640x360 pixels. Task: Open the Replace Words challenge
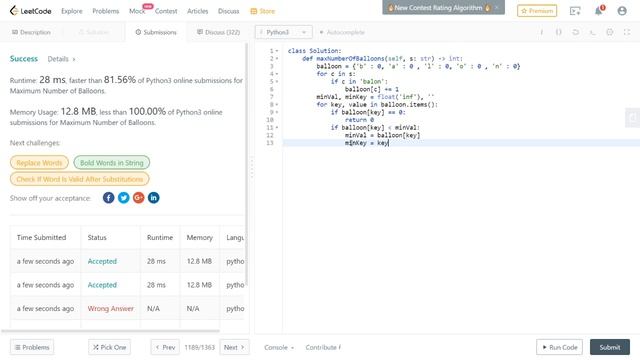pyautogui.click(x=39, y=162)
